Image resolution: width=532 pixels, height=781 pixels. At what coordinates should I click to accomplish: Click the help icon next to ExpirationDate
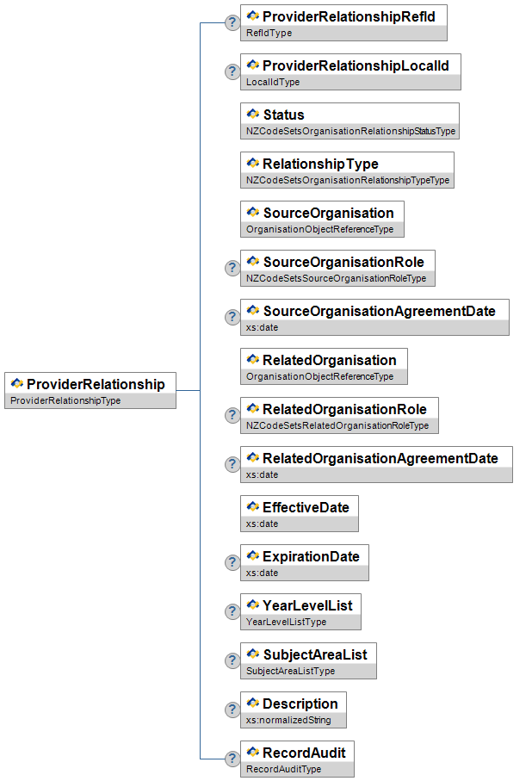[x=232, y=562]
